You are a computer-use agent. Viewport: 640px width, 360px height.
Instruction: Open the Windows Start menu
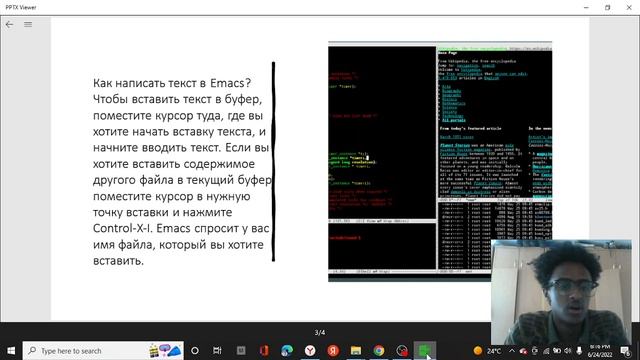pyautogui.click(x=11, y=351)
